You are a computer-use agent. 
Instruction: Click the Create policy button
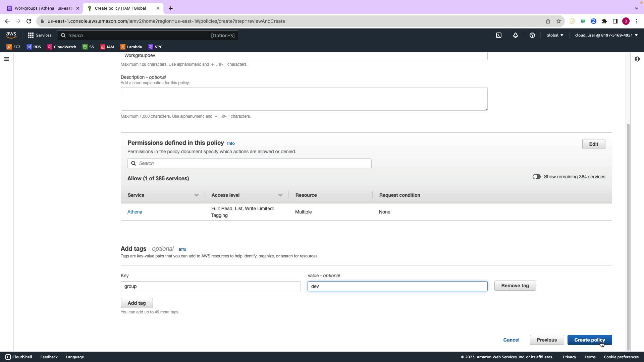[589, 340]
